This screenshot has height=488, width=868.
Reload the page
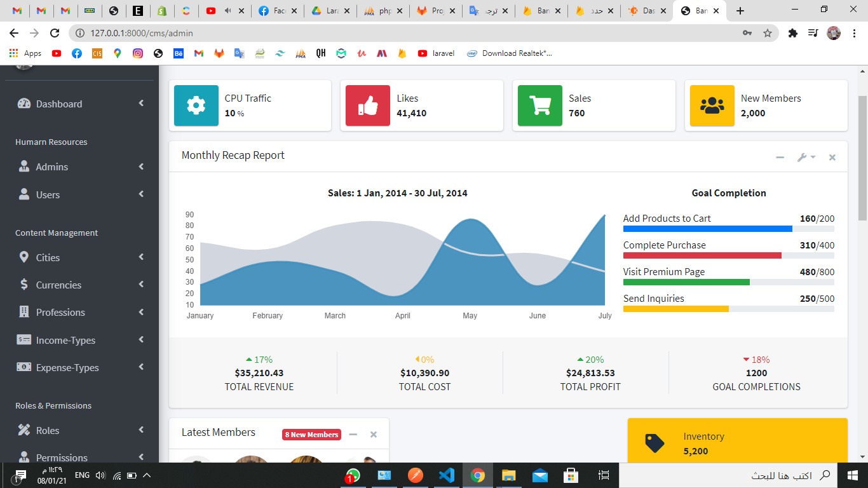(x=55, y=33)
